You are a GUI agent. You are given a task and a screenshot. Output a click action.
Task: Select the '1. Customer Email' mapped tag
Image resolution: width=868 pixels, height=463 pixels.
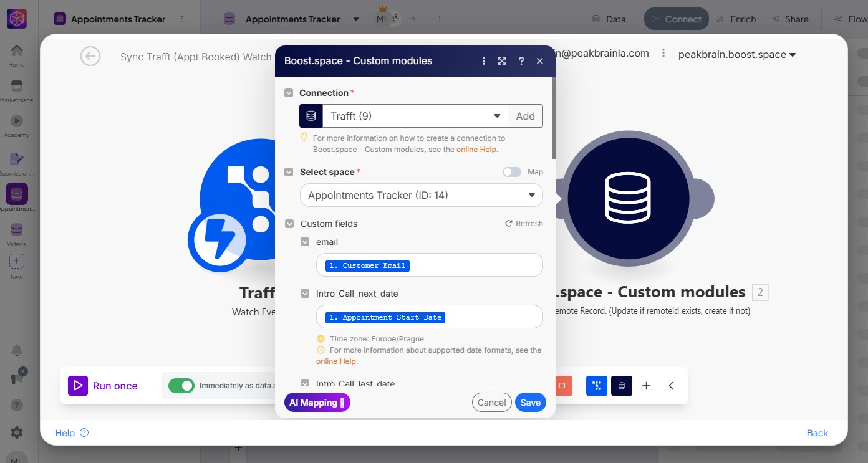point(367,265)
